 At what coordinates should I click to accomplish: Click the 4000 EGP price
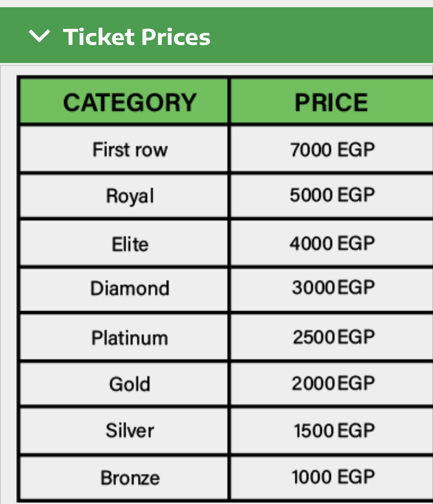pyautogui.click(x=332, y=243)
